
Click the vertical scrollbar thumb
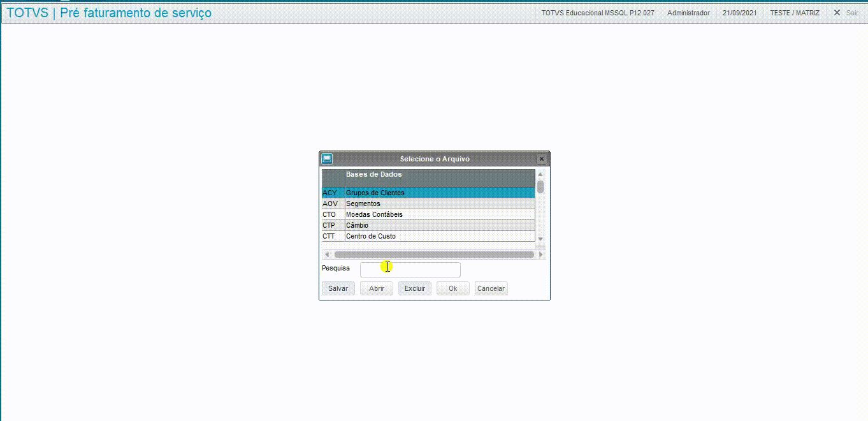pyautogui.click(x=540, y=187)
